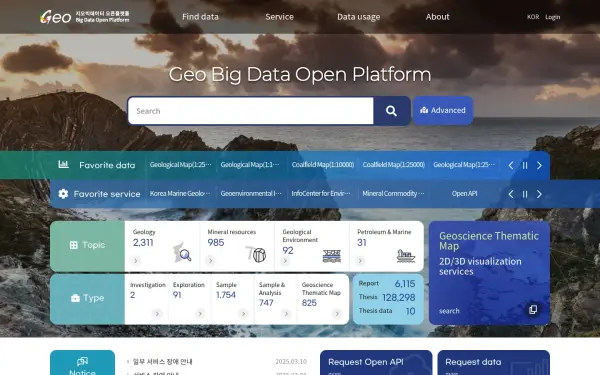Click search on Geoscience Thematic Map card
600x375 pixels.
[449, 311]
